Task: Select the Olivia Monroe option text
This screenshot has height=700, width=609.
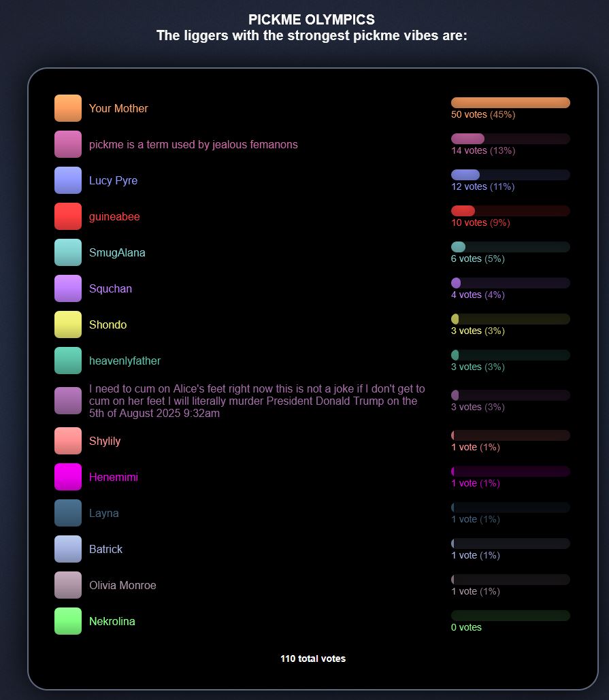Action: click(x=122, y=586)
